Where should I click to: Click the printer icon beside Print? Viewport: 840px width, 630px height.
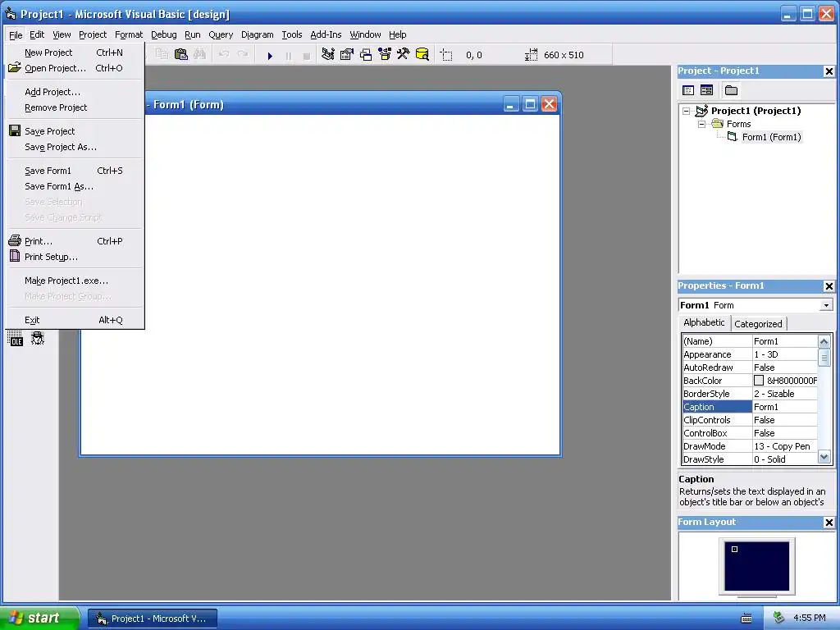(x=15, y=240)
